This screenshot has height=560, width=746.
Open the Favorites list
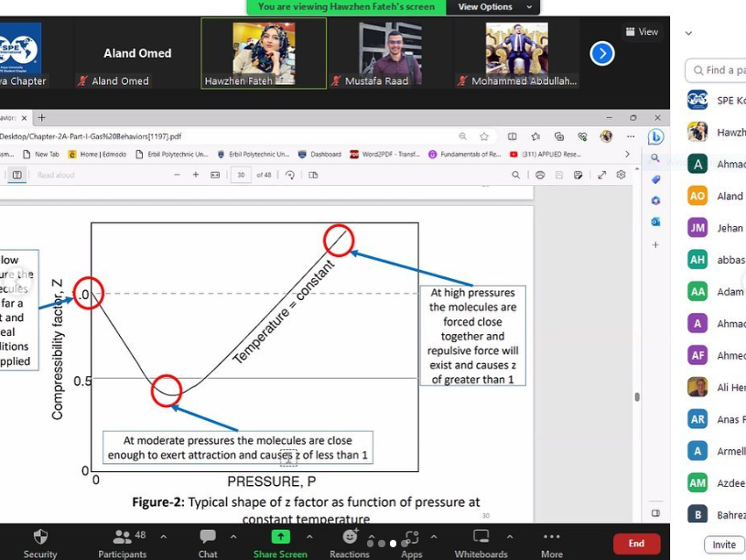pyautogui.click(x=535, y=136)
